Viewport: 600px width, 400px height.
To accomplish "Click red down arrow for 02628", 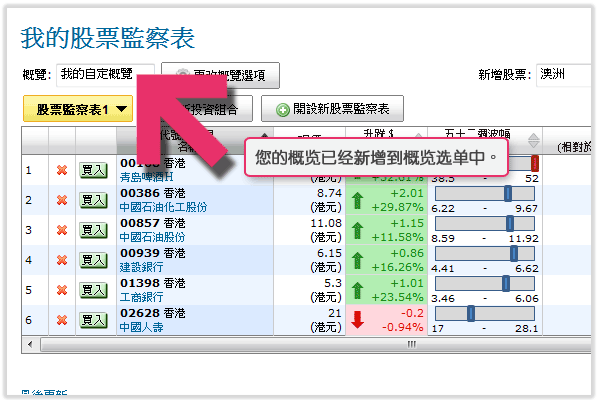I will coord(357,320).
